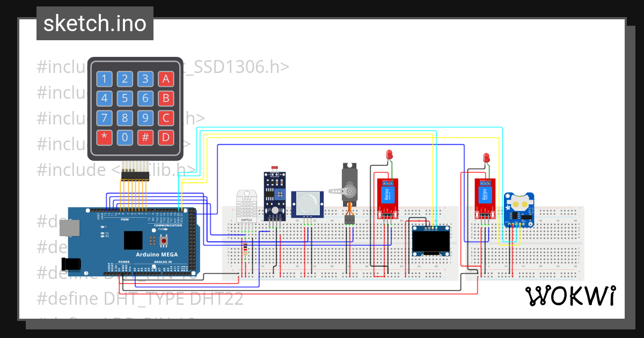Screen dimensions: 644x338
Task: Click the leftmost red Relay module
Action: click(x=387, y=194)
